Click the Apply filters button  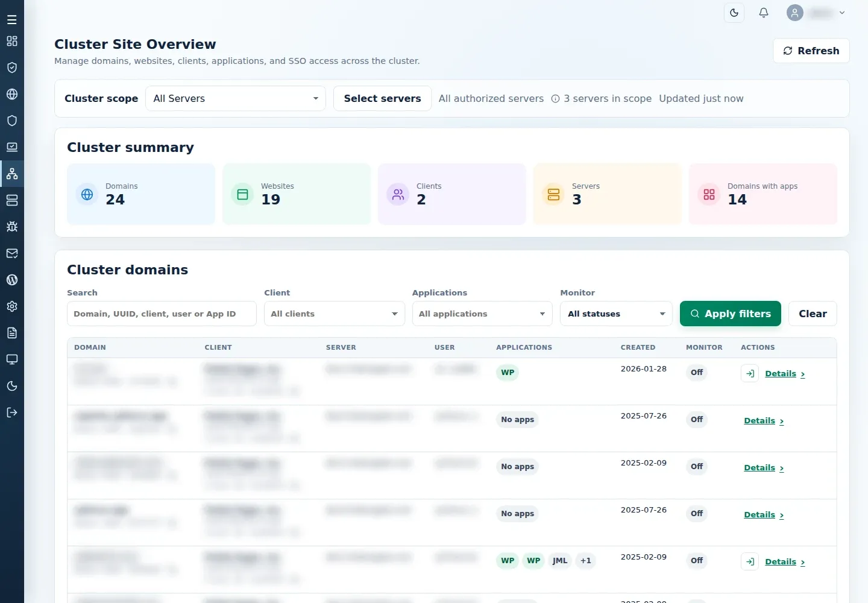(x=731, y=314)
